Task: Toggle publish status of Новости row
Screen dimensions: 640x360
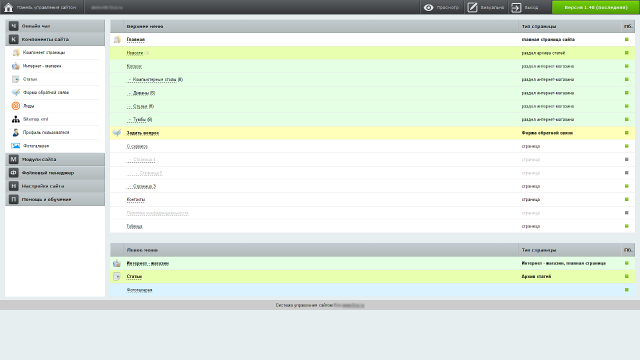Action: coord(627,53)
